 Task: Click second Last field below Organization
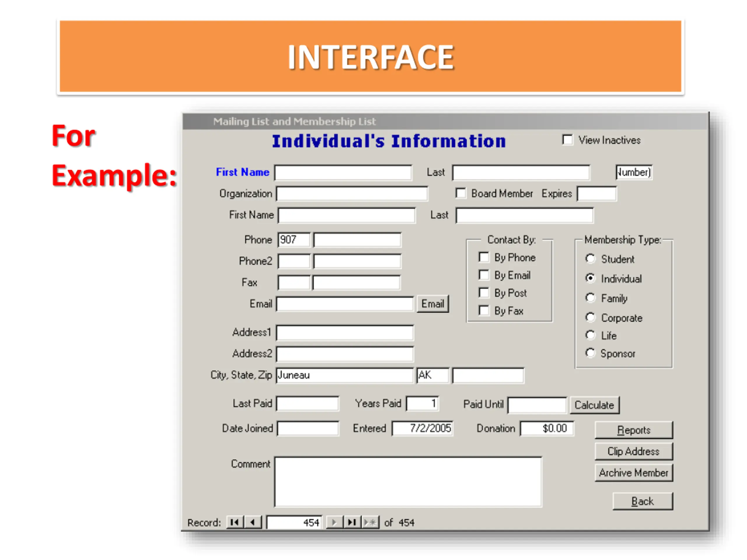[524, 215]
